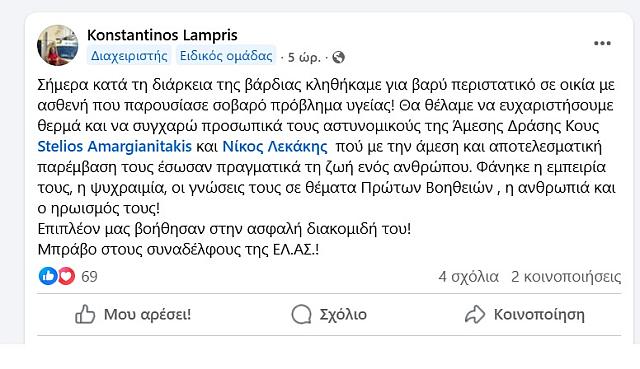Viewport: 640px width, 369px height.
Task: Open tagged profile Stelios Amargianitakis
Action: 115,146
